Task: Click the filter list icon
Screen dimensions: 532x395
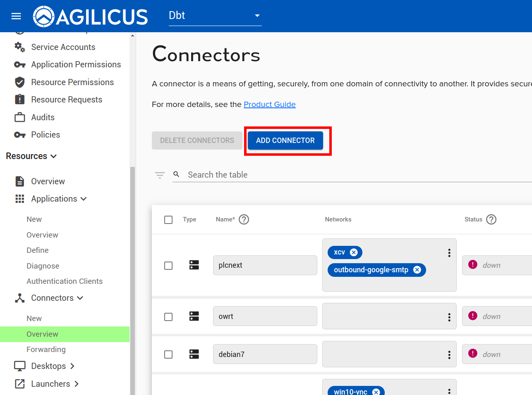Action: [x=160, y=175]
